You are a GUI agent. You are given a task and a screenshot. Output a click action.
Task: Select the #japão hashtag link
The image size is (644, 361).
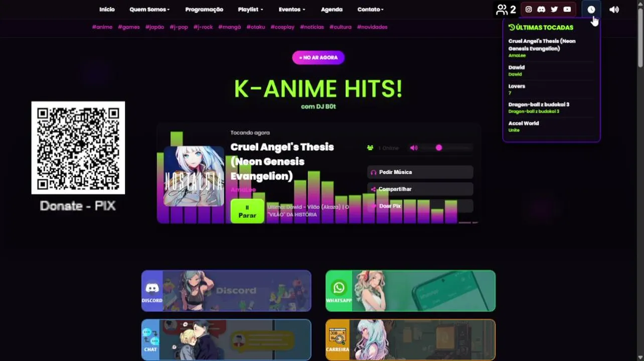click(x=154, y=27)
